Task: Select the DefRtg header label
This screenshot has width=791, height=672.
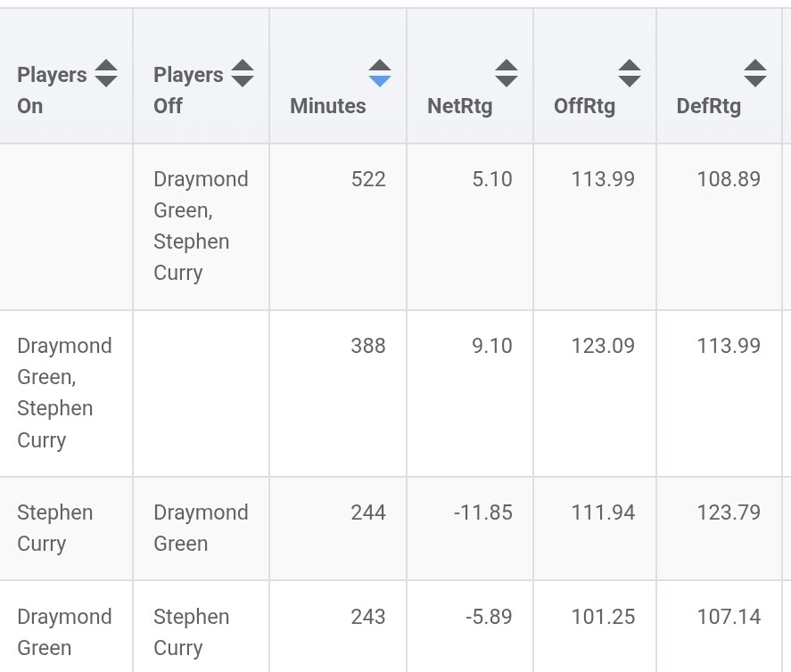Action: (709, 106)
